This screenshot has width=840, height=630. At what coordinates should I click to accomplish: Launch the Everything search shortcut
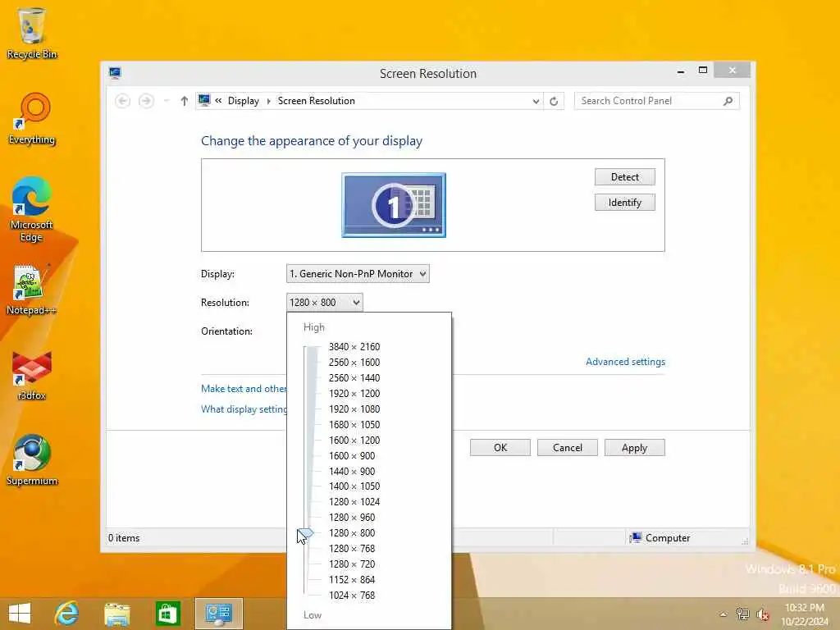click(x=32, y=119)
